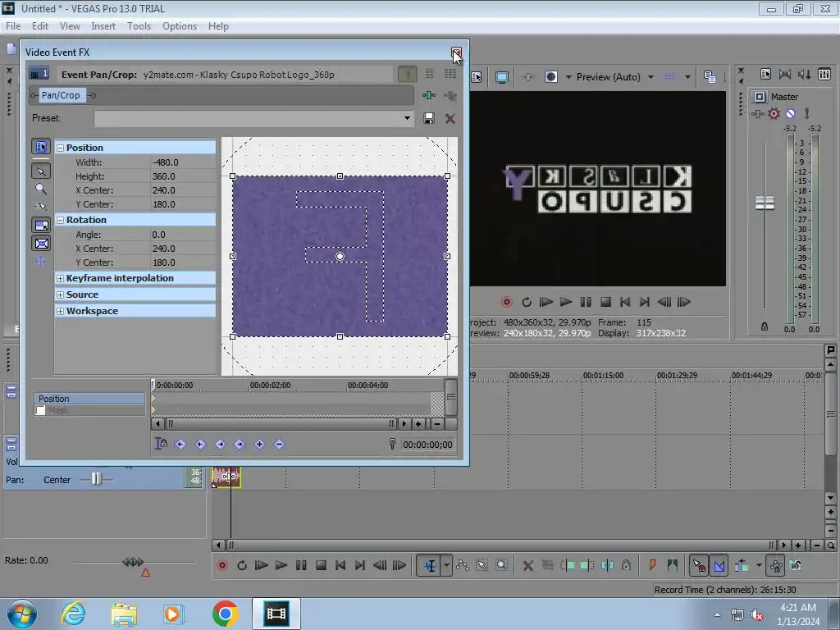Click Pause in the Video Preview transport
This screenshot has width=840, height=630.
[x=586, y=302]
